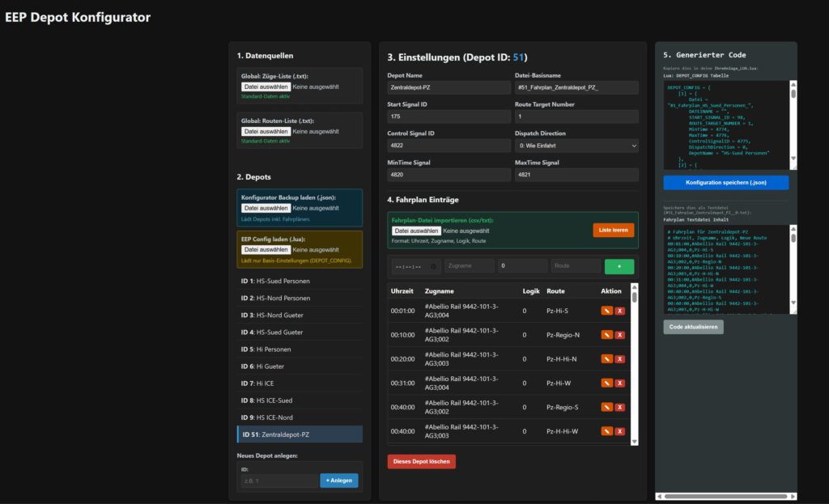Screen dimensions: 829x504
Task: Click the green plus add-entry button
Action: pyautogui.click(x=619, y=266)
